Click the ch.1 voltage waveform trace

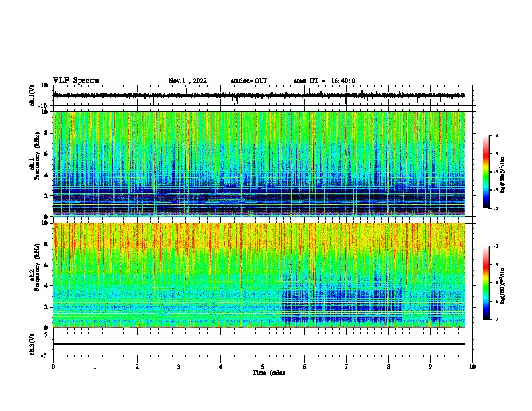click(x=259, y=95)
